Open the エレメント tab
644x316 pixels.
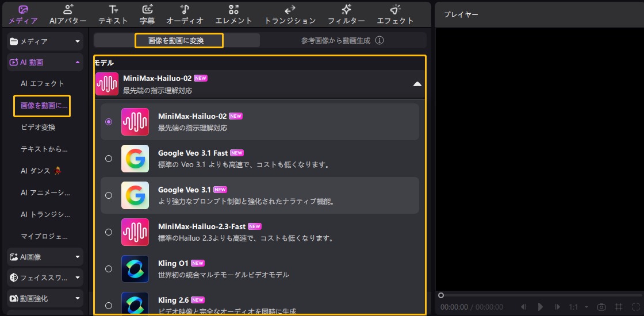click(x=233, y=14)
